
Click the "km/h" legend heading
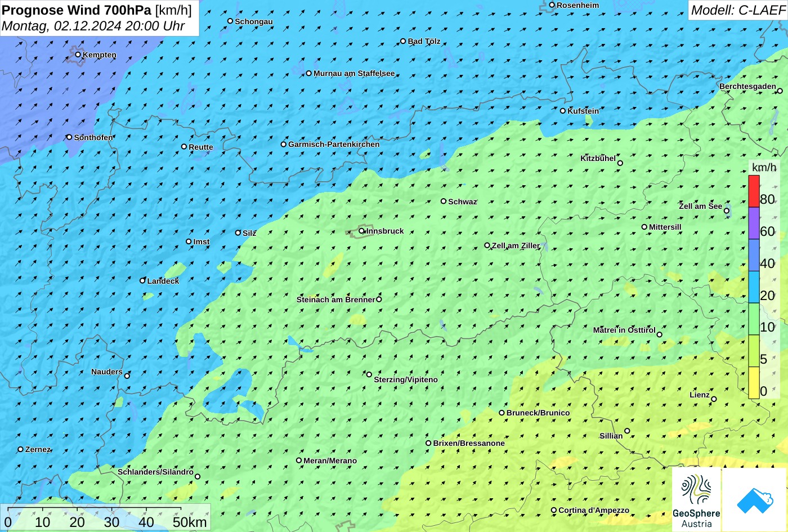point(764,168)
